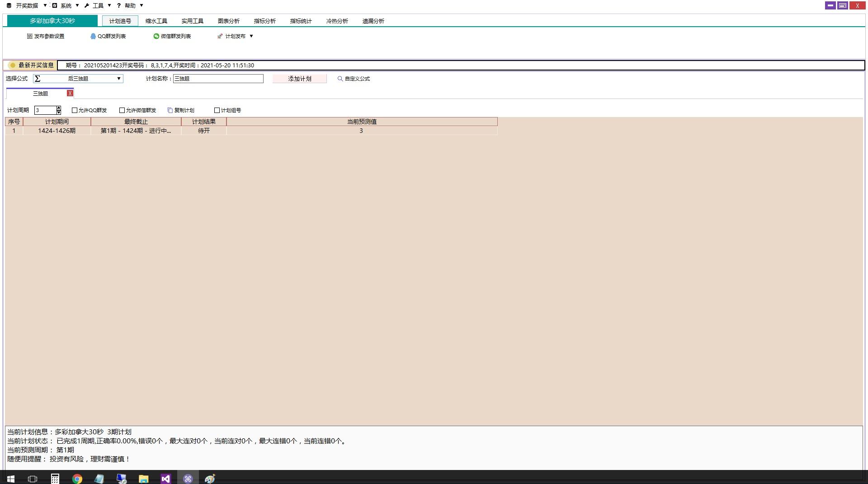Switch to the 图表分析 tab
Screen dimensions: 868x484
pyautogui.click(x=229, y=21)
